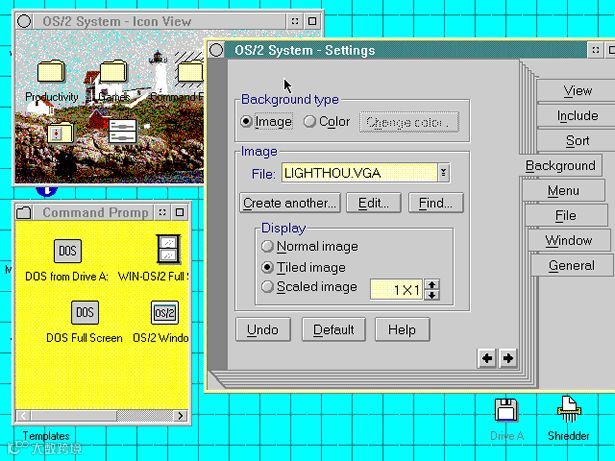Switch to the File notebook tab

click(x=566, y=215)
